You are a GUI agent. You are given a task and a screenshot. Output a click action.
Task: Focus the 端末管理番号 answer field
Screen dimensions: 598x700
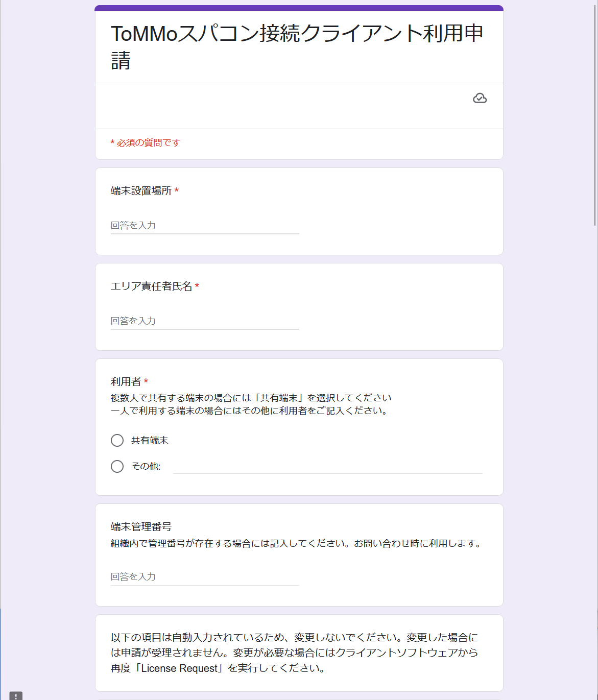205,576
